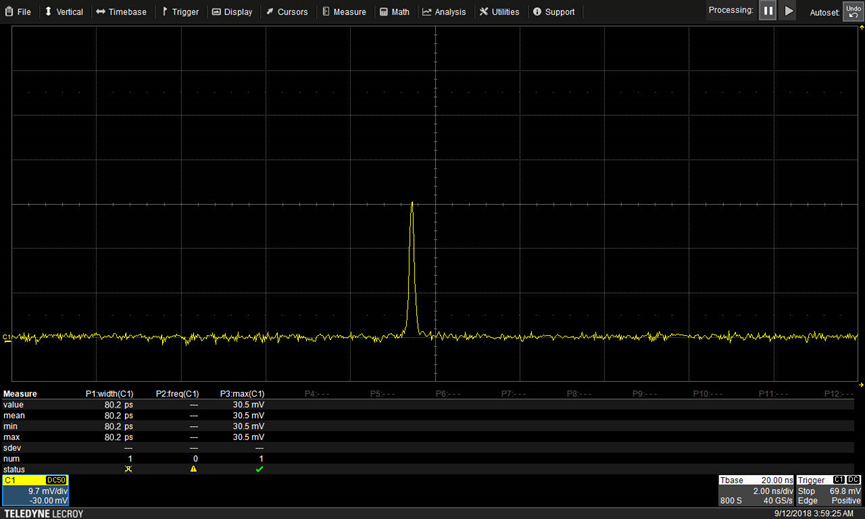The height and width of the screenshot is (519, 865).
Task: Open the Math menu
Action: [x=394, y=12]
